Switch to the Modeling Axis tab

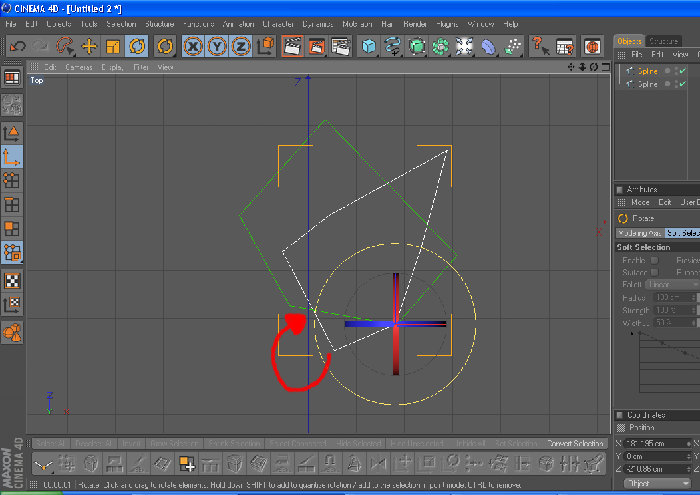pos(640,233)
